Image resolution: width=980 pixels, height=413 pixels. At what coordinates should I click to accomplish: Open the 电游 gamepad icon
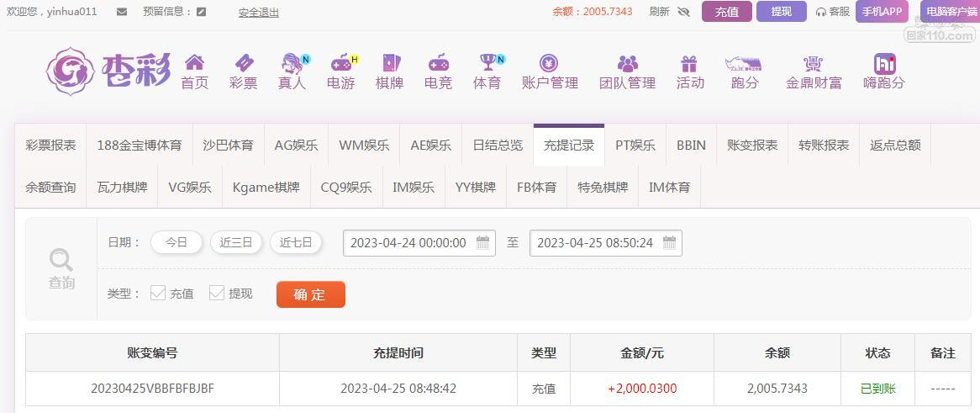pos(341,62)
